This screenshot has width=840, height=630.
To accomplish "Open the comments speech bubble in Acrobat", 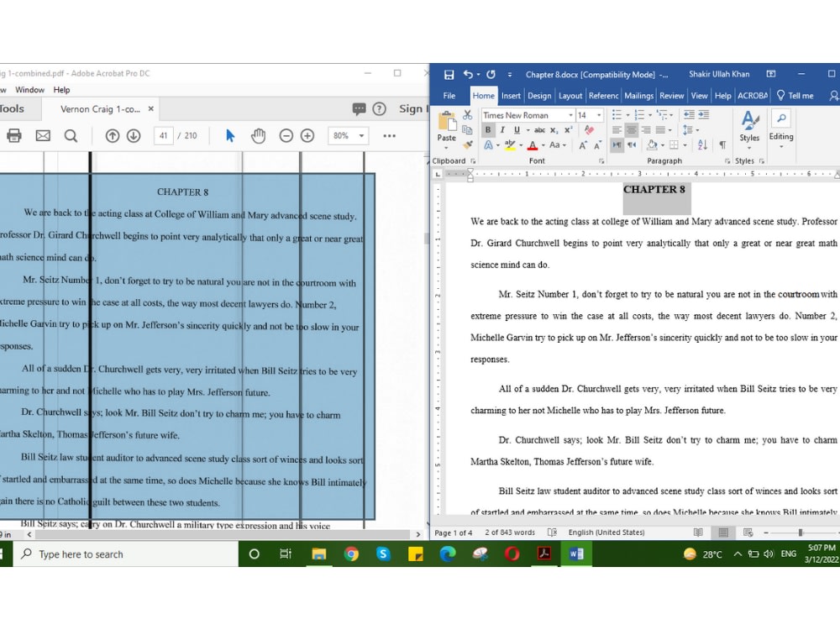I will [359, 108].
